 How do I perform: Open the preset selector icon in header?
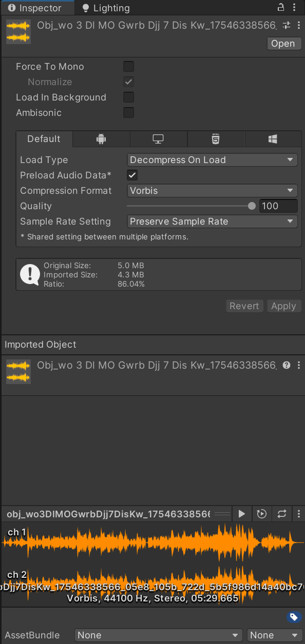(287, 26)
